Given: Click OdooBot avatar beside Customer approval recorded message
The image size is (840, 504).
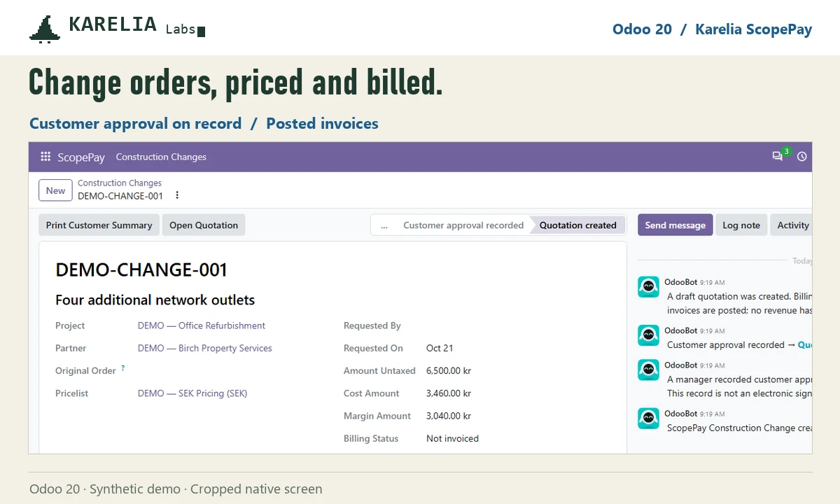Looking at the screenshot, I should (648, 335).
